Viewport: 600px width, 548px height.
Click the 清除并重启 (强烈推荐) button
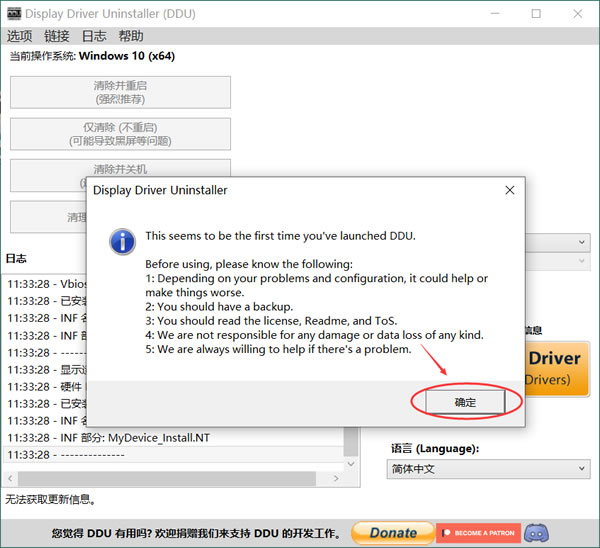[x=120, y=92]
